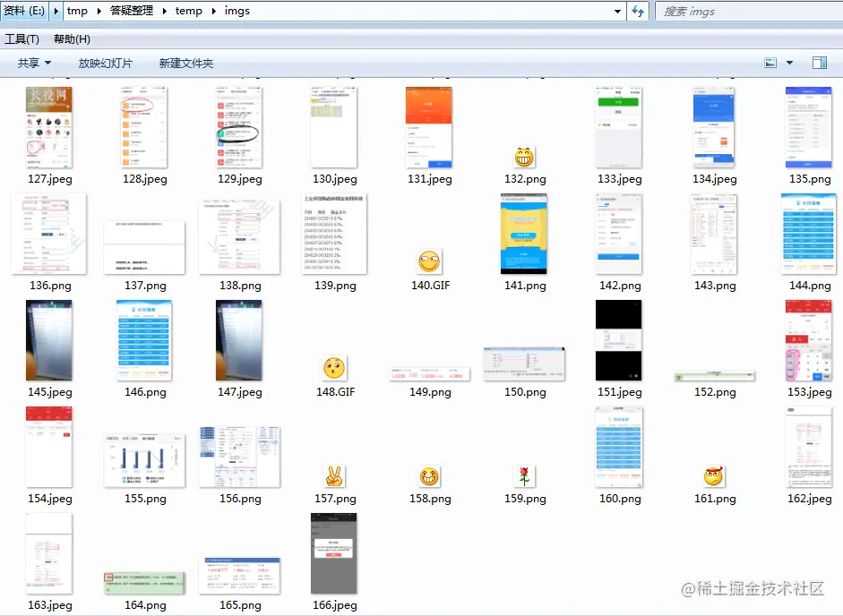Click the imgs breadcrumb segment
843x616 pixels.
(237, 12)
